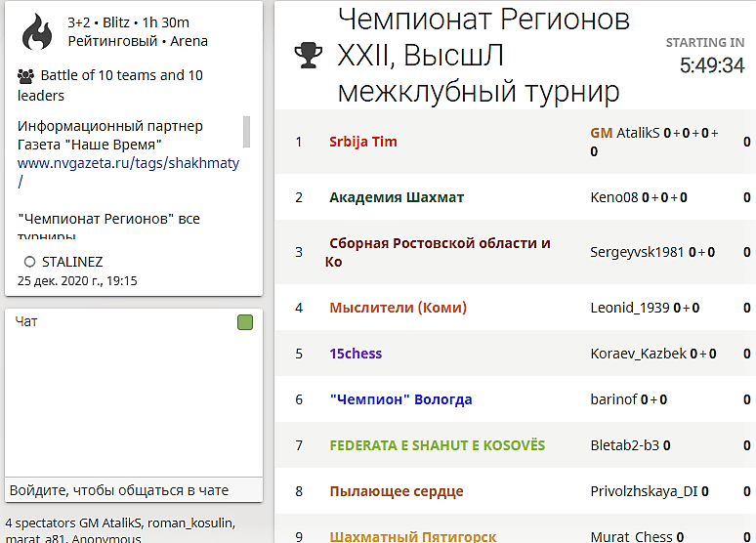Click the offline status circle near STALINEZ
Viewport: 756px width, 543px height.
pos(29,262)
